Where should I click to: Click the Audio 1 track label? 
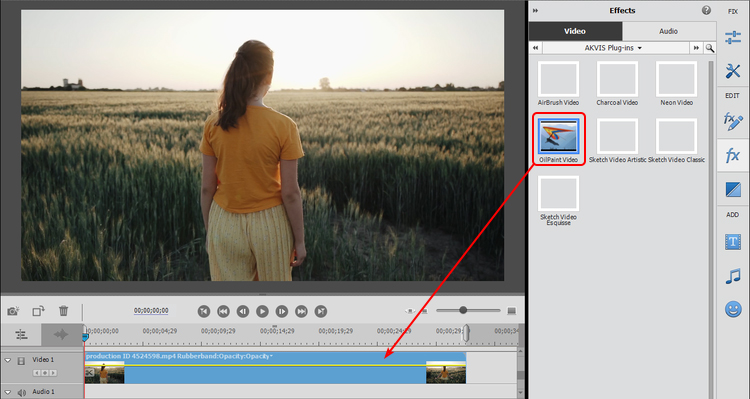point(43,392)
